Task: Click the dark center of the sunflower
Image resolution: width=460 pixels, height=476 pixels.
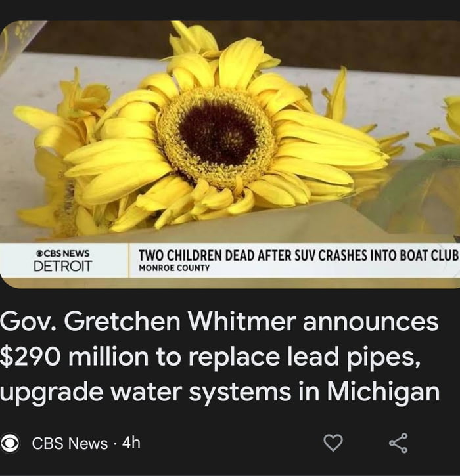Action: [x=218, y=133]
